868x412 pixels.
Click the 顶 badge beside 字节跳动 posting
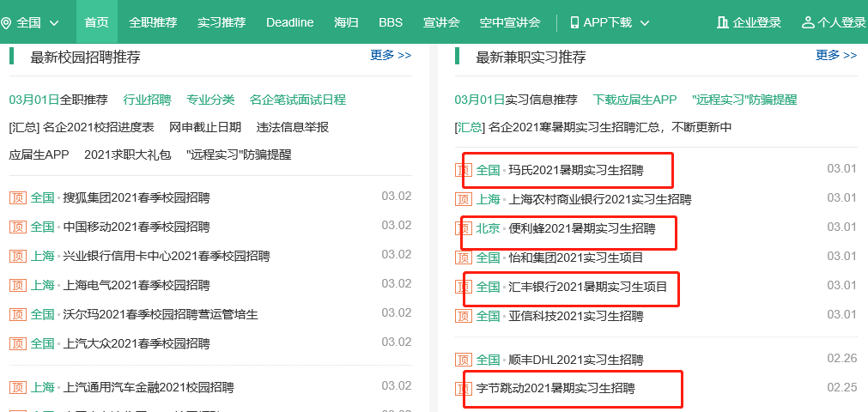point(464,388)
